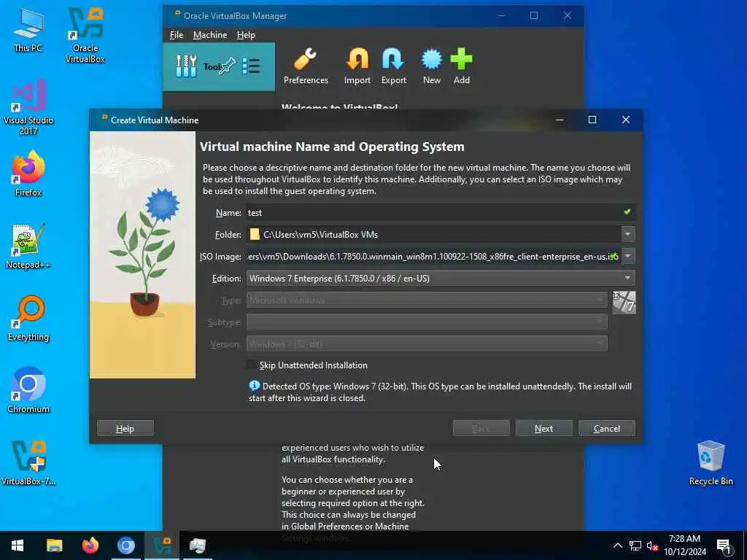Image resolution: width=747 pixels, height=560 pixels.
Task: Open notification center in taskbar
Action: point(724,545)
